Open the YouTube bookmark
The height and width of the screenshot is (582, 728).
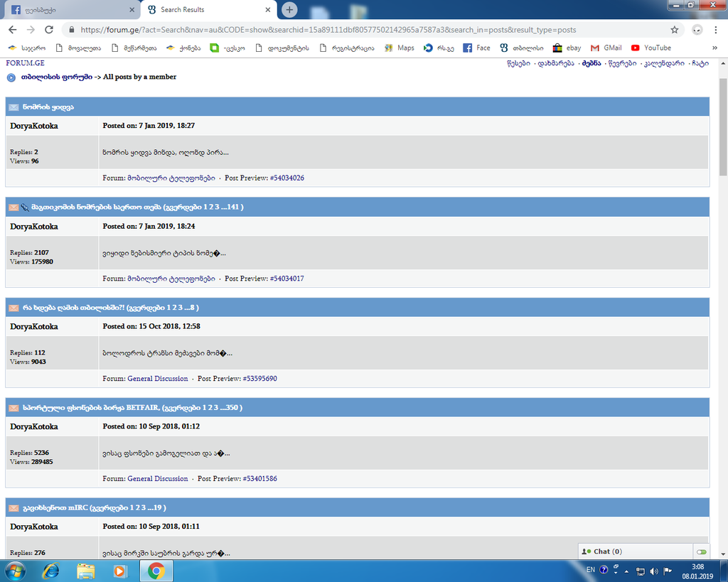tap(651, 48)
